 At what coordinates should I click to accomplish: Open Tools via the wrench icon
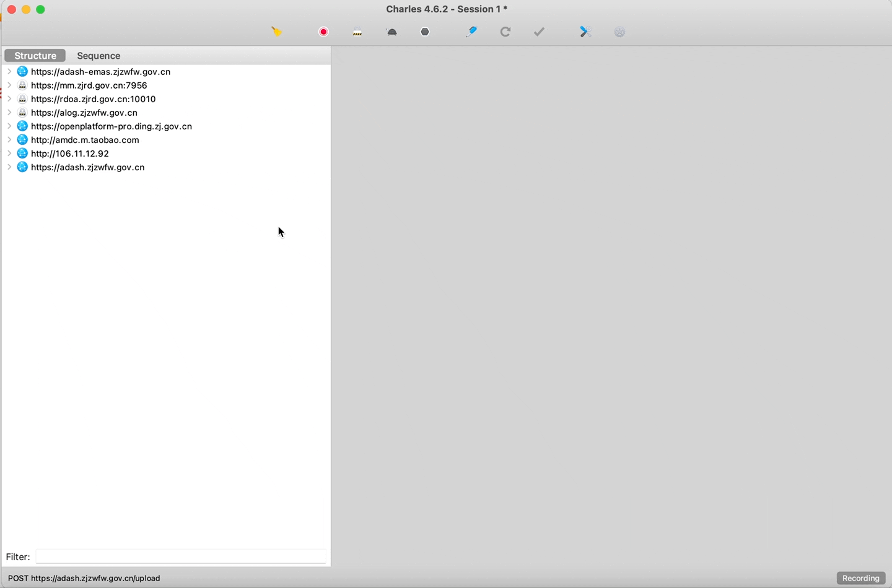(x=585, y=32)
